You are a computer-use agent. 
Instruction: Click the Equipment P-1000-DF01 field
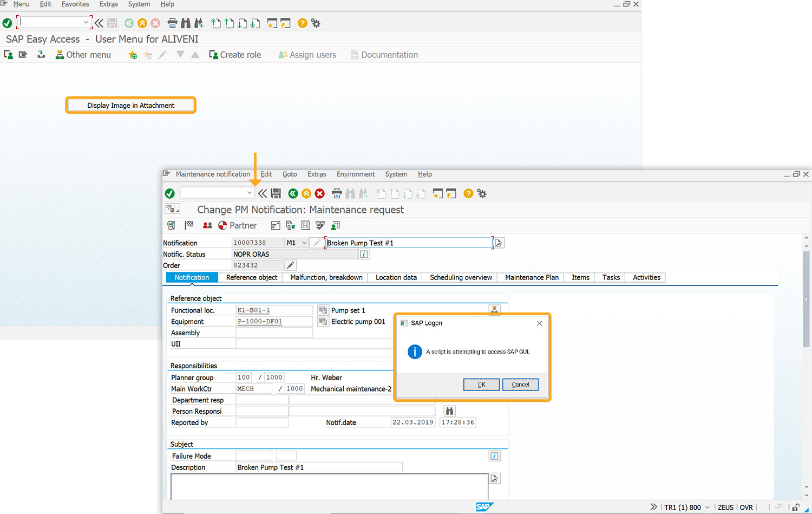(x=274, y=321)
